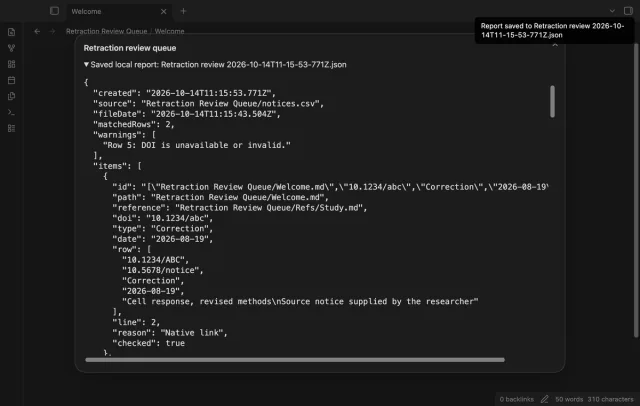Viewport: 640px width, 406px height.
Task: Click the tall vertical scrollbar beside the dialog
Action: 636,191
